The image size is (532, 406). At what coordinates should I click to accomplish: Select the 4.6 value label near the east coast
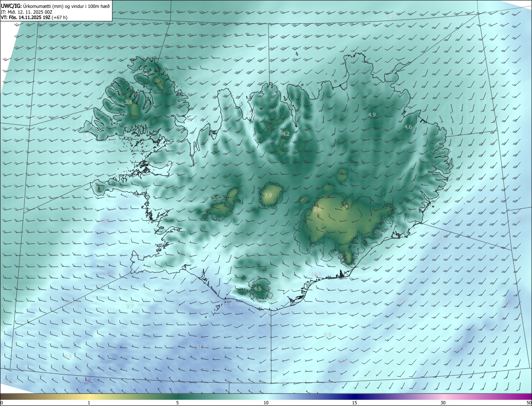[408, 127]
